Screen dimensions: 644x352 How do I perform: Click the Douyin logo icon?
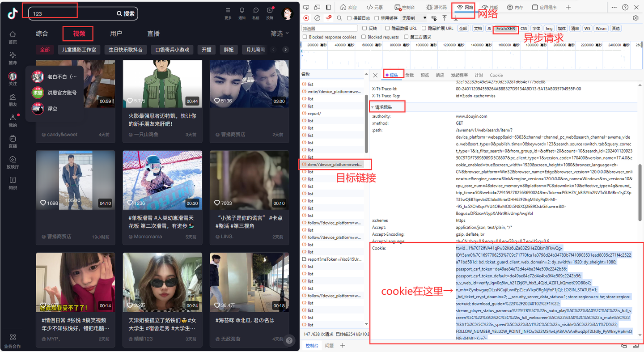(x=13, y=13)
